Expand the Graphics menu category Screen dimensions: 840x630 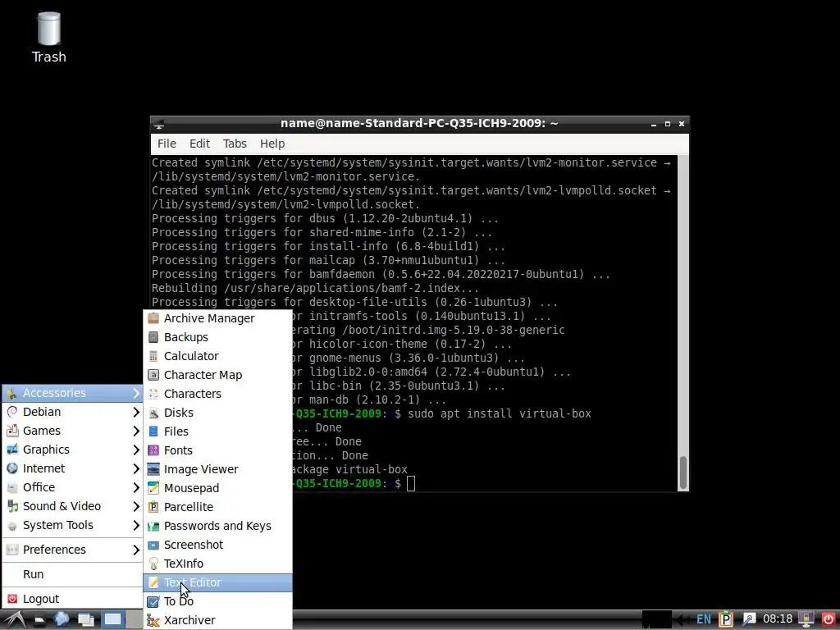[x=72, y=450]
